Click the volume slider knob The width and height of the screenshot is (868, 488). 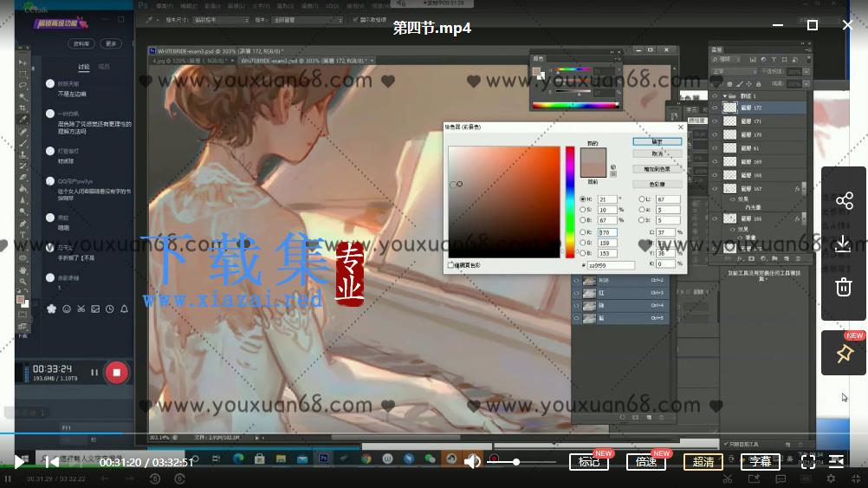(x=516, y=462)
